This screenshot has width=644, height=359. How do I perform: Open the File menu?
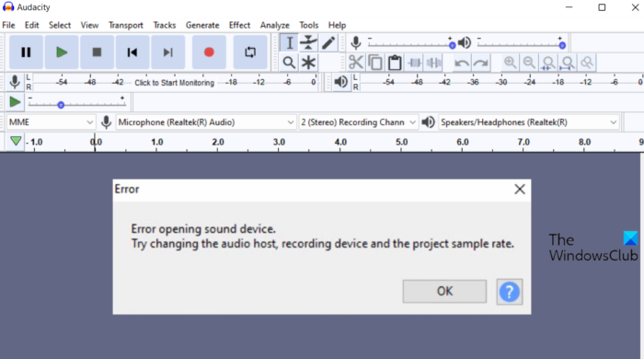point(8,25)
